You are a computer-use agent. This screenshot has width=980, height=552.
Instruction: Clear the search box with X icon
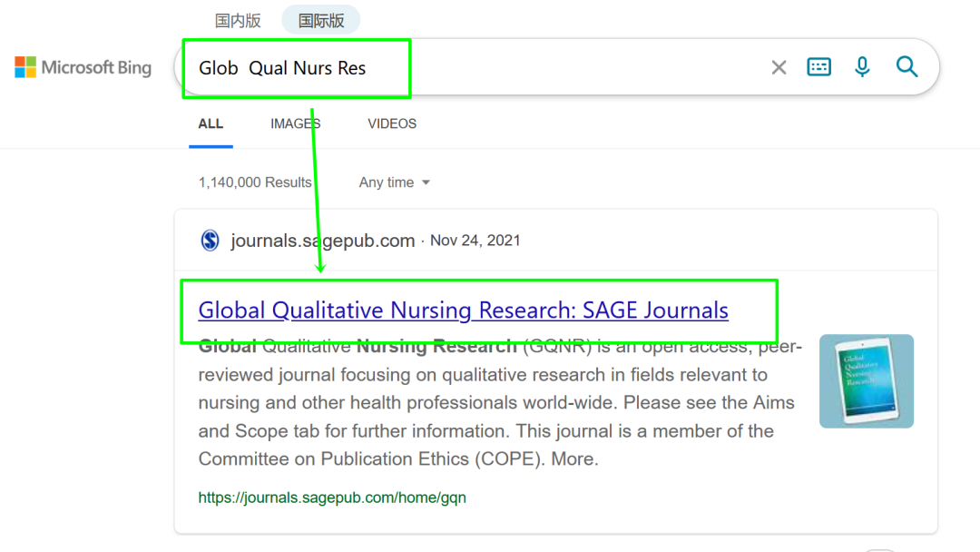point(779,67)
